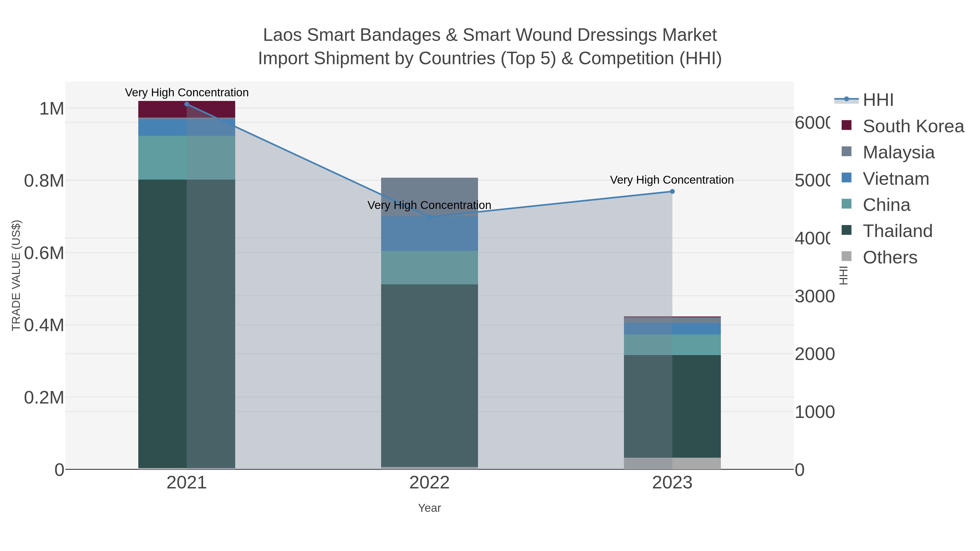Click the China segment of the 2021 bar
980x551 pixels.
point(187,158)
